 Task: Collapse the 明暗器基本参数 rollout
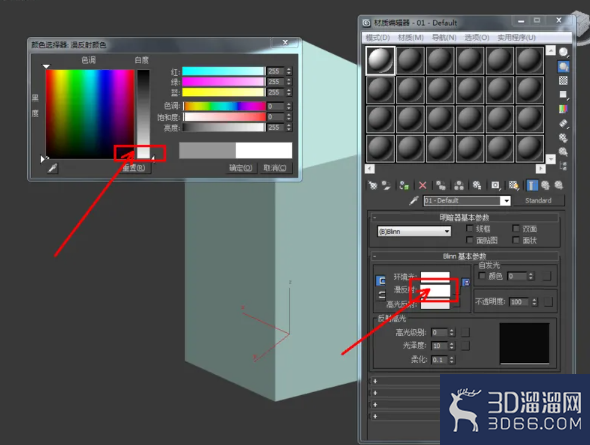(464, 217)
